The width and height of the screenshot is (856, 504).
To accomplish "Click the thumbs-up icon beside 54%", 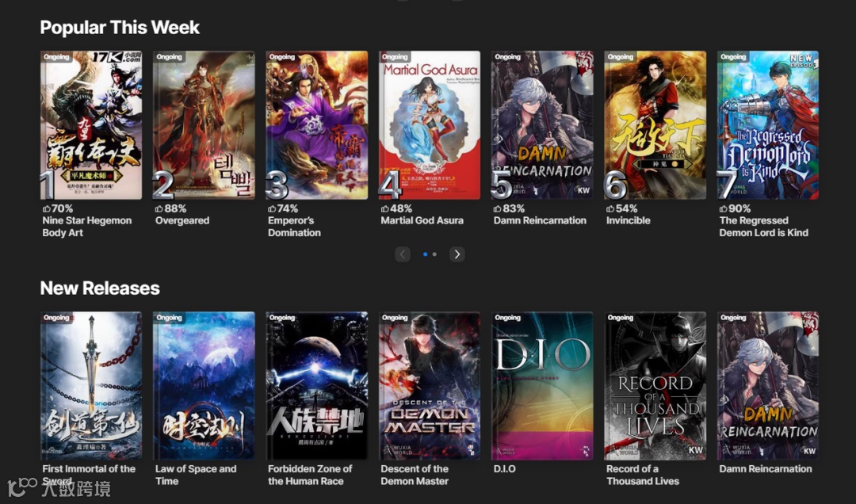I will [610, 208].
